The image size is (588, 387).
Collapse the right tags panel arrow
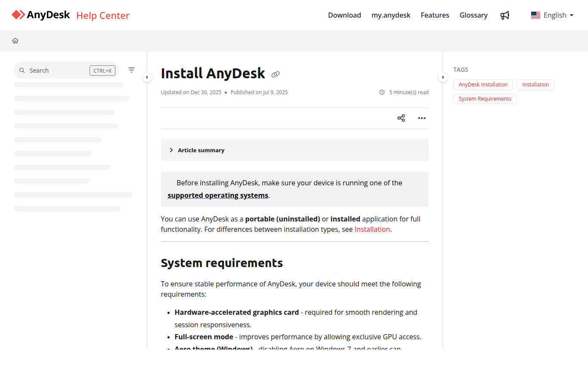click(x=443, y=77)
